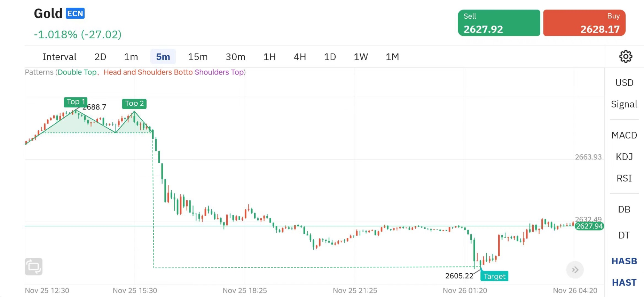Image resolution: width=644 pixels, height=297 pixels.
Task: Open the USD currency option
Action: pyautogui.click(x=624, y=83)
